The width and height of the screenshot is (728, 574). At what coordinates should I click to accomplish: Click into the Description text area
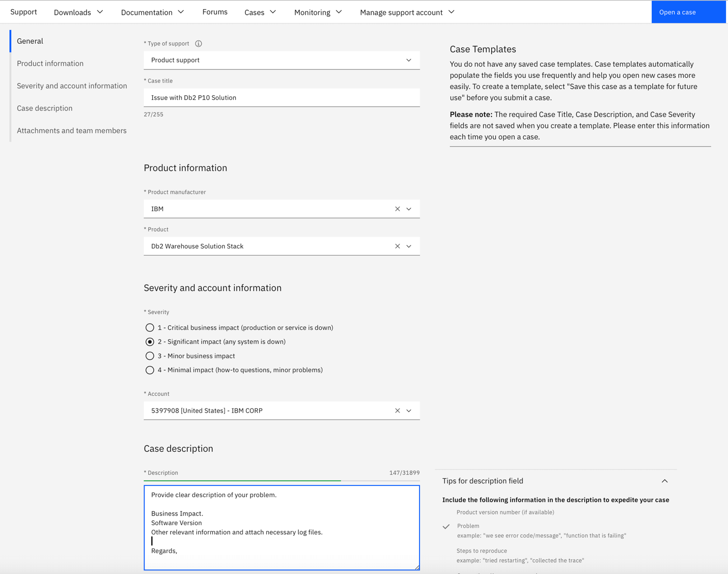coord(282,528)
